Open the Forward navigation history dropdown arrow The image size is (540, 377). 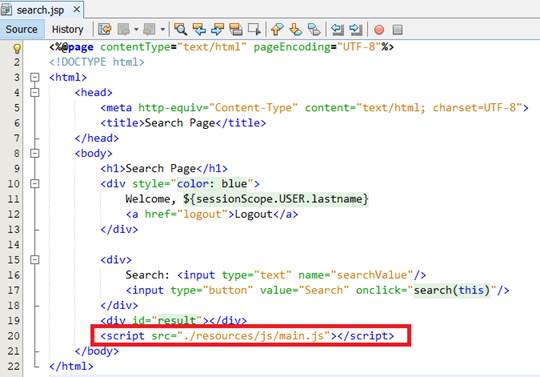(x=163, y=29)
